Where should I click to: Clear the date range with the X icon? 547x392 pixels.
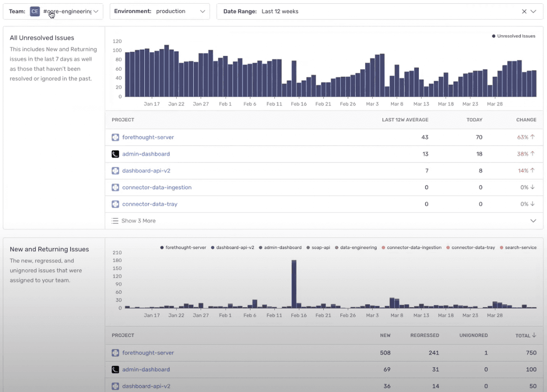(524, 11)
